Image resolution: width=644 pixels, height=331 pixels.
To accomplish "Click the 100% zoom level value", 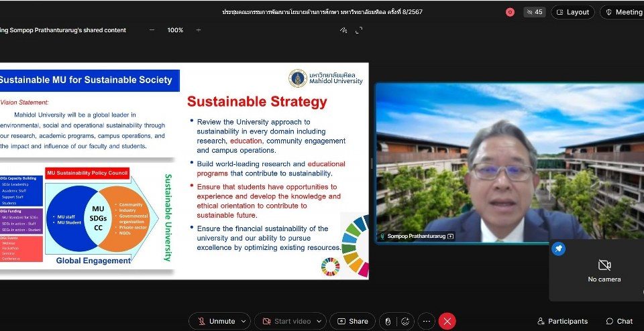I will [175, 30].
